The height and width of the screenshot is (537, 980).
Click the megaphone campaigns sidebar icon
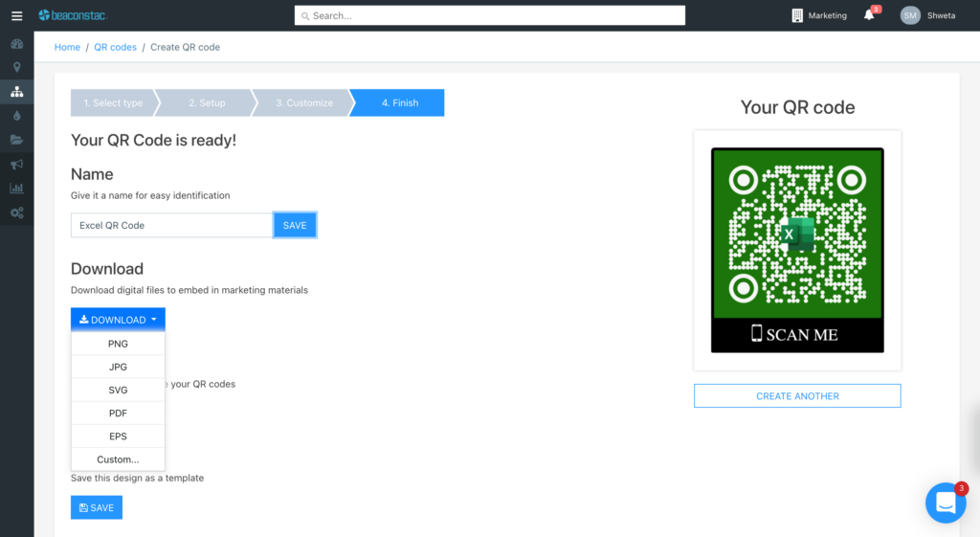pos(16,165)
